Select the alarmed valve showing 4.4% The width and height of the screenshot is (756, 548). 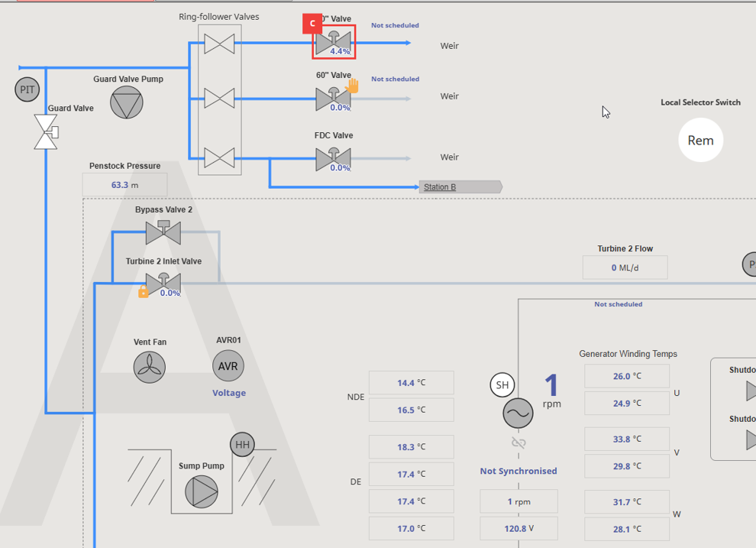click(334, 43)
